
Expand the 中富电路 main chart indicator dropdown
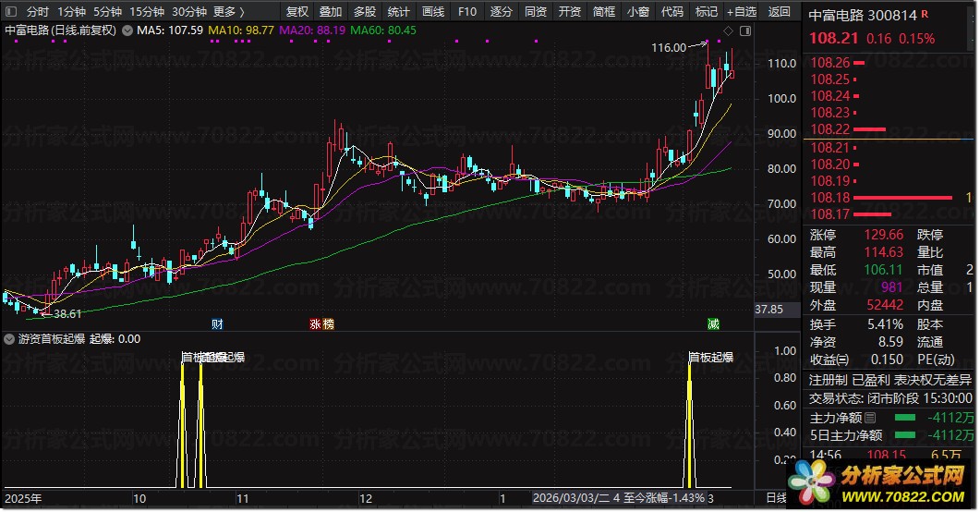[x=127, y=30]
